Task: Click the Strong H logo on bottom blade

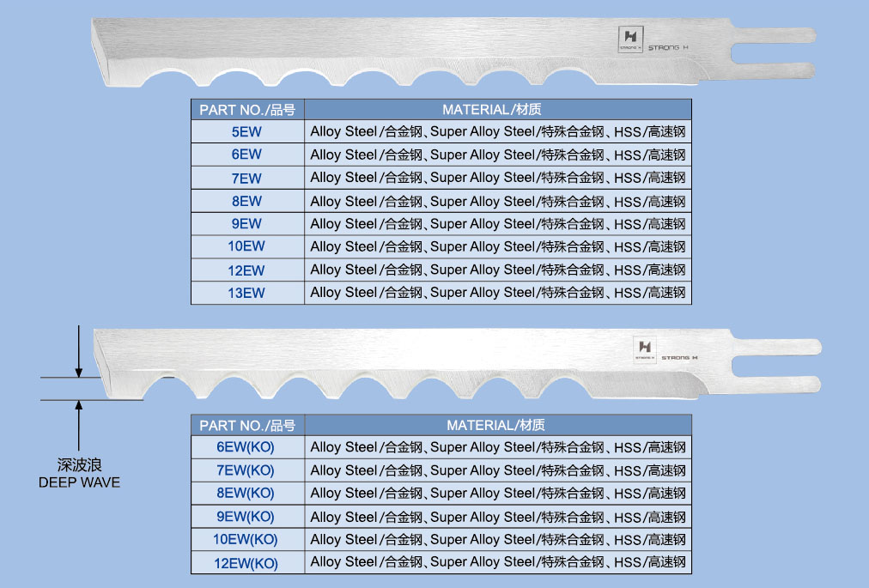Action: pos(644,348)
